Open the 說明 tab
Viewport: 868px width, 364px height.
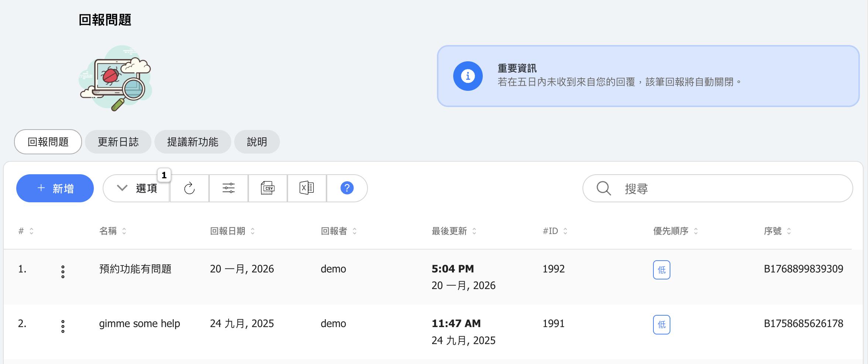pyautogui.click(x=257, y=142)
